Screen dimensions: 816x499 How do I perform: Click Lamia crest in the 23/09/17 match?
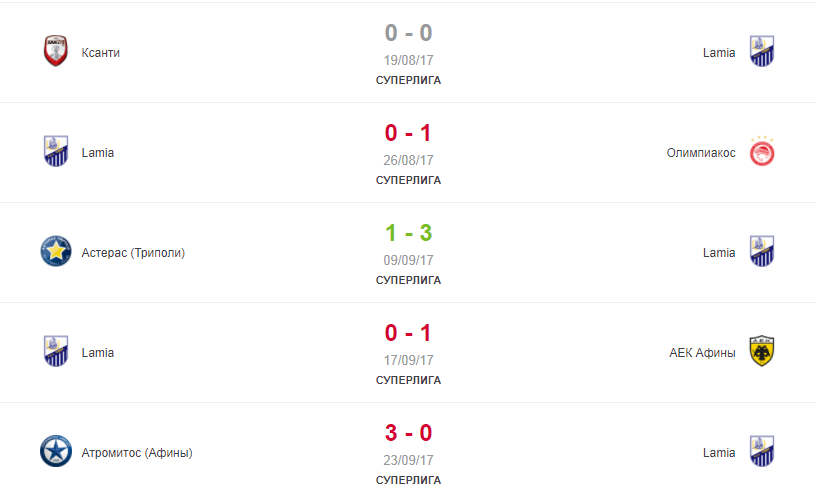[762, 451]
